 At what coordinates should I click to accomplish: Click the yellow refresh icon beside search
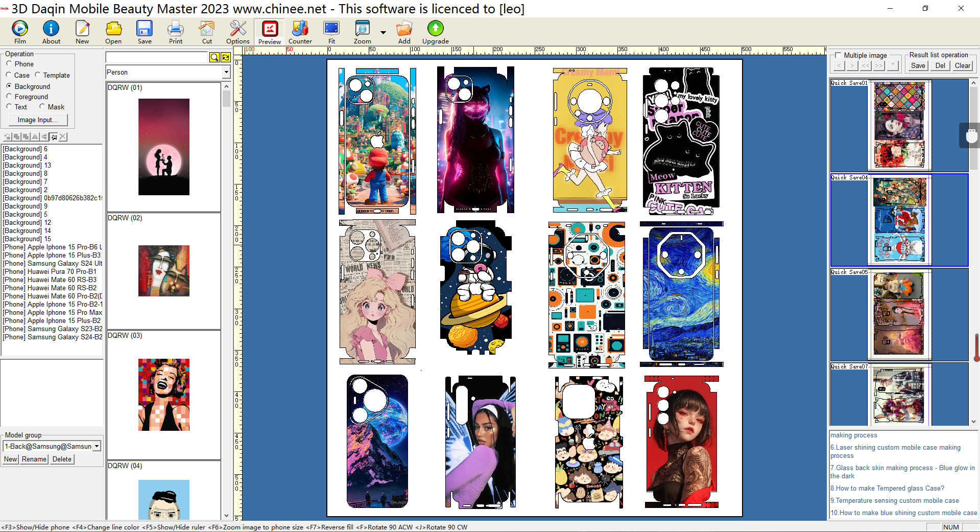(x=226, y=57)
